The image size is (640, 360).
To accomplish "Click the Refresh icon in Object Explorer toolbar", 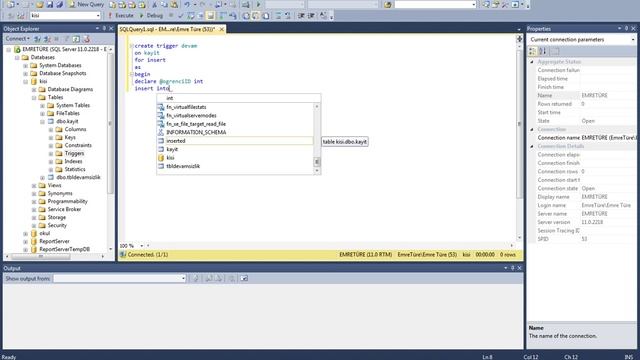I will (x=76, y=39).
